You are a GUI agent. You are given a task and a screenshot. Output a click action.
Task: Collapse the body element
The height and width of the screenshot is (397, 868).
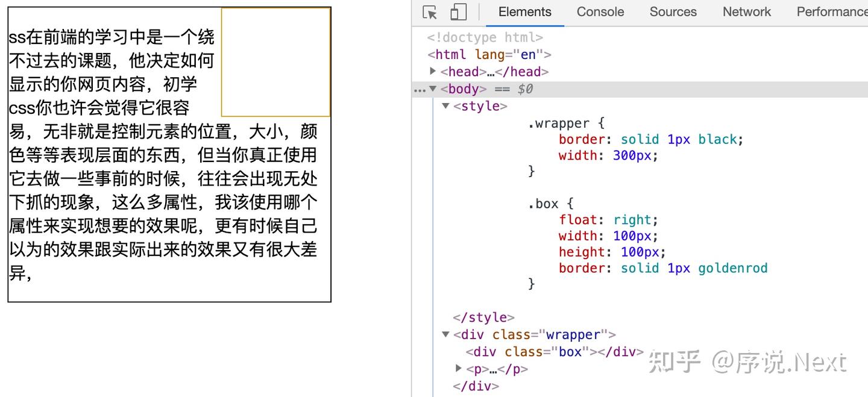pos(433,89)
